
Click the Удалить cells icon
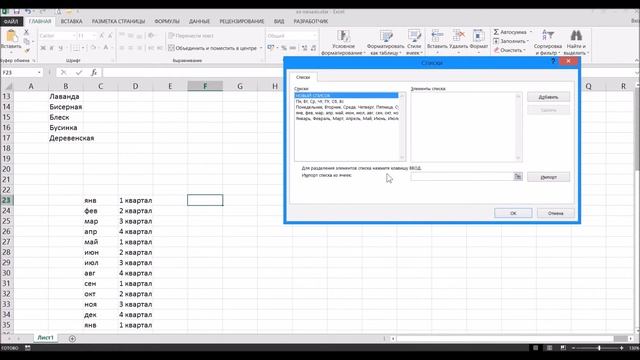pyautogui.click(x=458, y=36)
